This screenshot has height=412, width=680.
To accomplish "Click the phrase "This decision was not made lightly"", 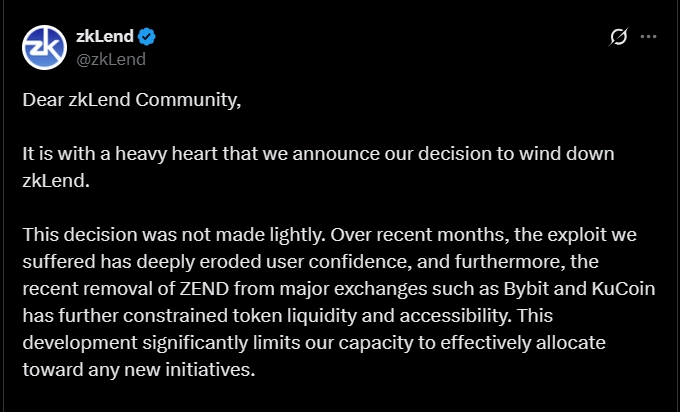I will tap(173, 235).
